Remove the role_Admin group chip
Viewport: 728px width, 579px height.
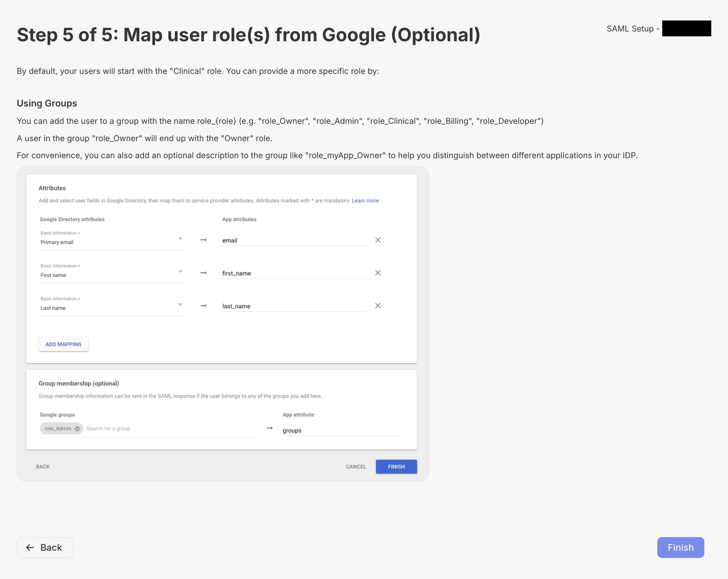click(77, 428)
